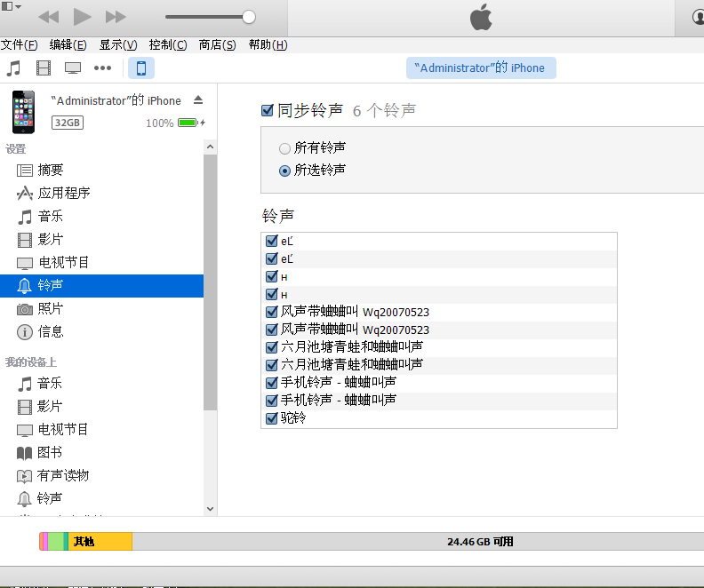Uncheck the first H ringtone checkbox
This screenshot has height=588, width=704.
272,276
